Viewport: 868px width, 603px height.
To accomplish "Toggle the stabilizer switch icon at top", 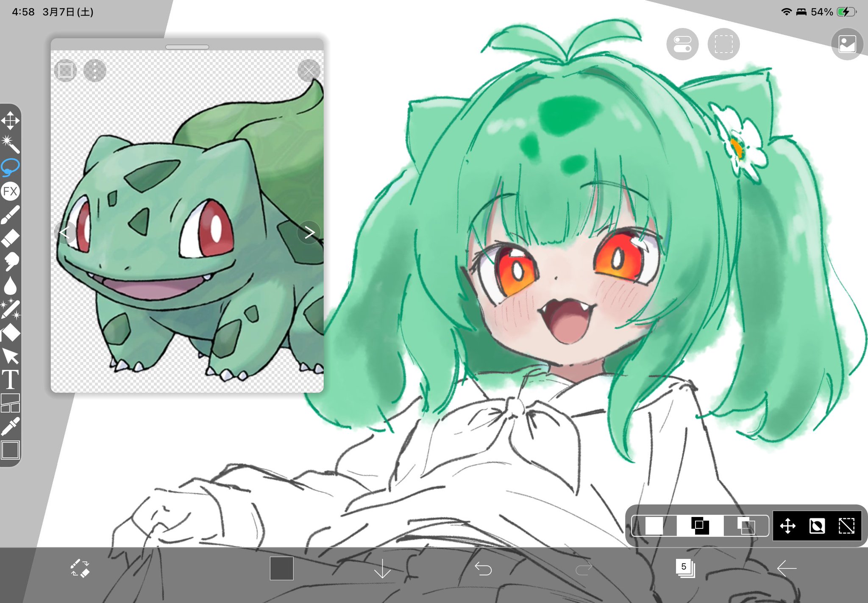I will coord(682,44).
